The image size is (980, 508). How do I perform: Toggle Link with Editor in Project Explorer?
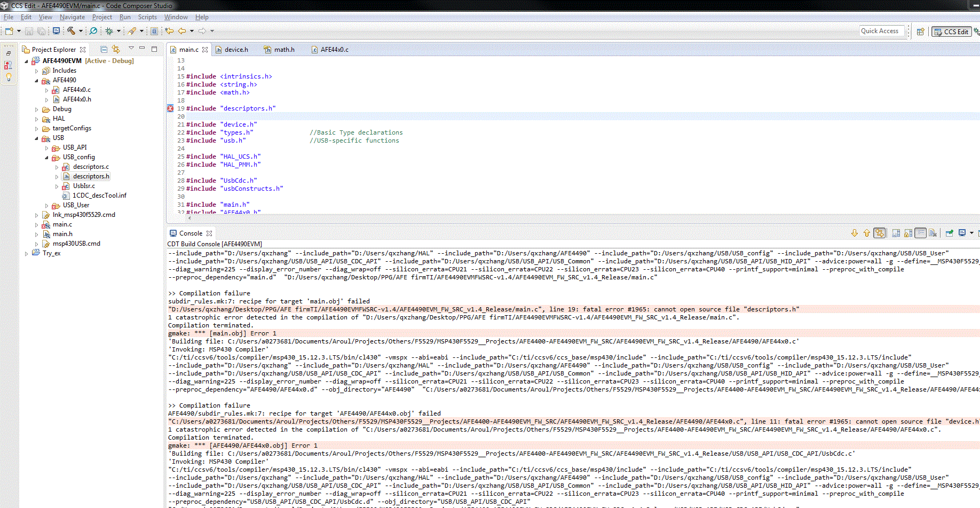coord(116,50)
